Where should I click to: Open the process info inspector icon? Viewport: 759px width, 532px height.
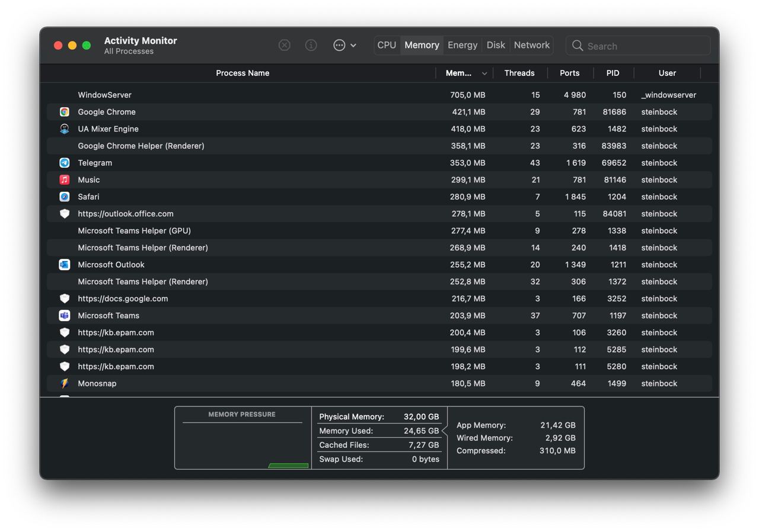coord(311,45)
